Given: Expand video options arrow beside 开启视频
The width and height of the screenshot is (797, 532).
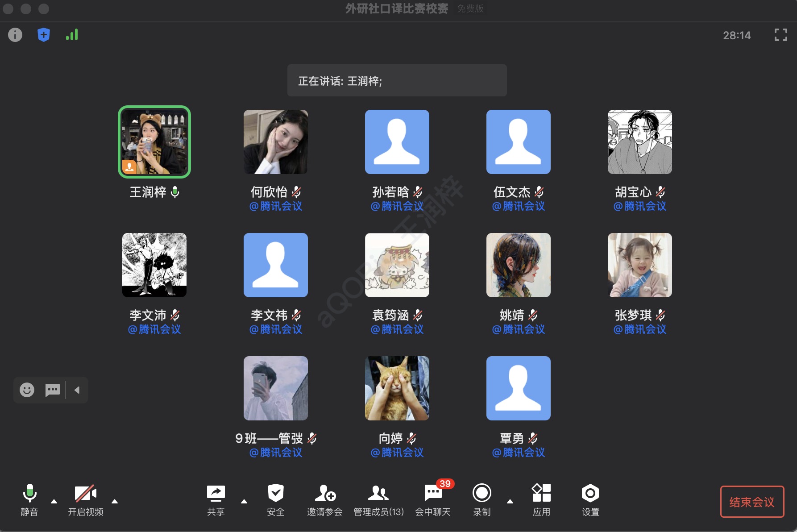Looking at the screenshot, I should click(115, 501).
